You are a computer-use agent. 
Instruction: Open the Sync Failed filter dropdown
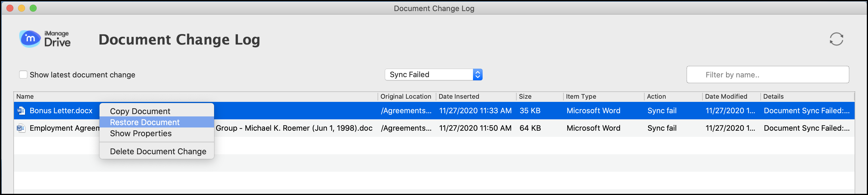click(x=433, y=75)
